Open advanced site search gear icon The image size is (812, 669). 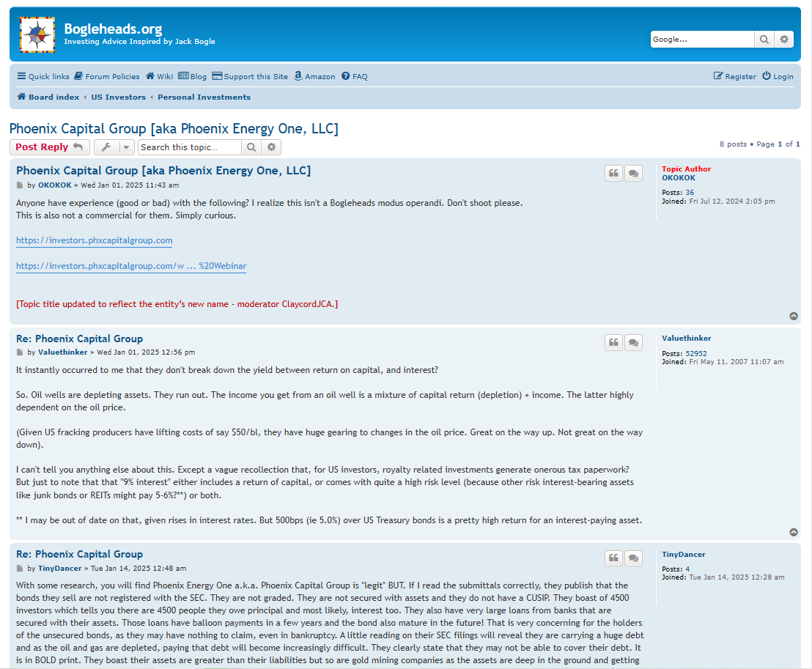pyautogui.click(x=784, y=40)
